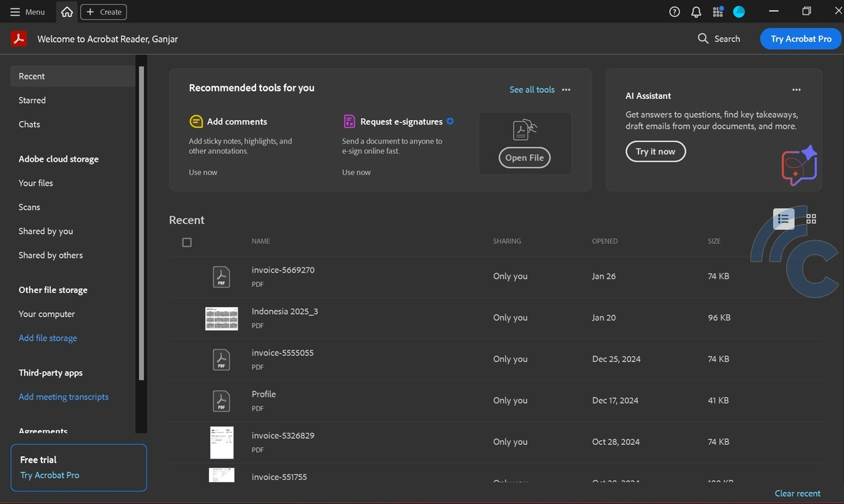The height and width of the screenshot is (504, 844).
Task: Open Chats in the sidebar
Action: click(30, 124)
